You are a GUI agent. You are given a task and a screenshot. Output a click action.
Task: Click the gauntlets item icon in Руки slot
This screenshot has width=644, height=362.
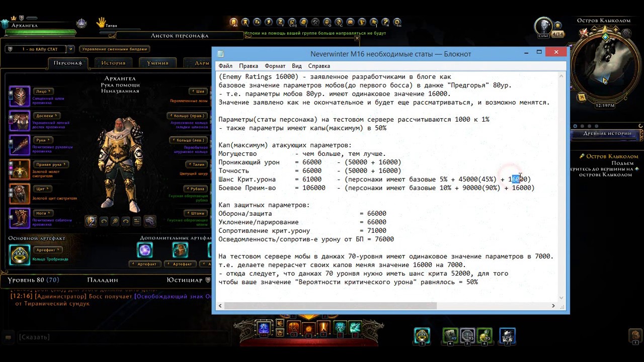[20, 145]
